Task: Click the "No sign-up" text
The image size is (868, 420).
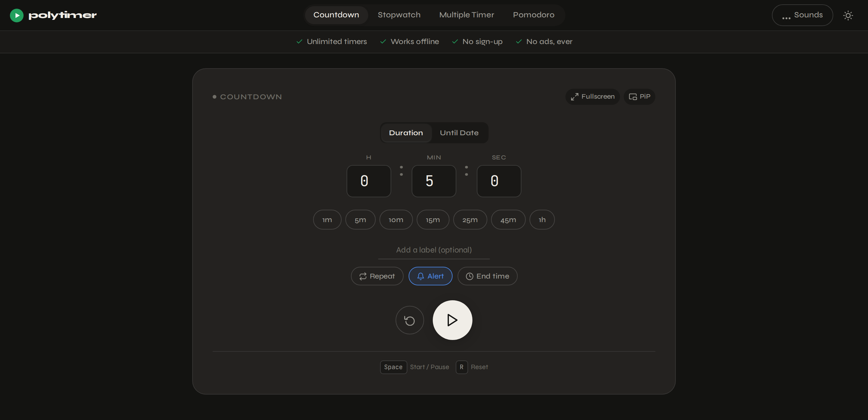Action: pos(482,42)
